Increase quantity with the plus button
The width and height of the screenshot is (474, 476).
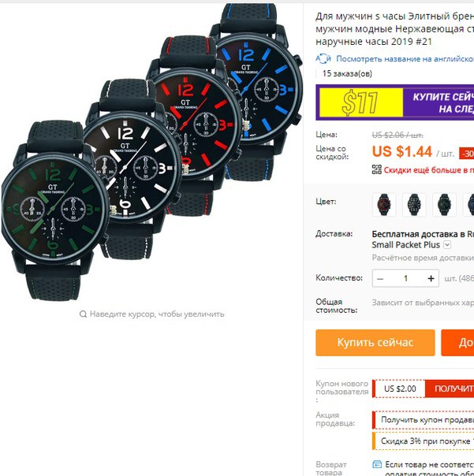click(431, 278)
